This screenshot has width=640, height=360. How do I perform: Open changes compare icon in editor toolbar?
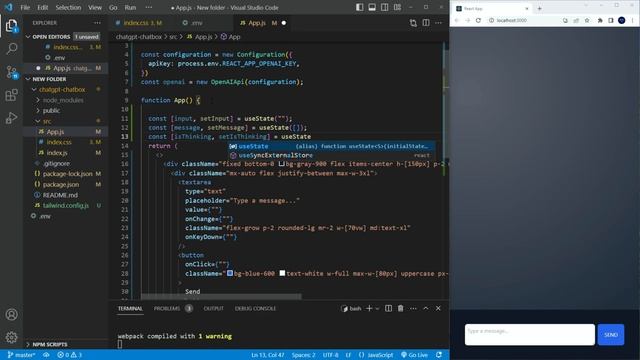pyautogui.click(x=413, y=23)
